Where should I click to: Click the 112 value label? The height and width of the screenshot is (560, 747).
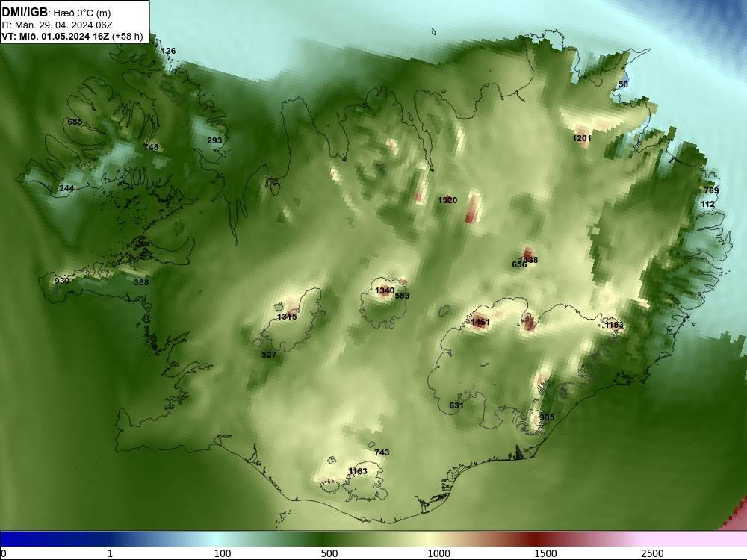pyautogui.click(x=707, y=205)
